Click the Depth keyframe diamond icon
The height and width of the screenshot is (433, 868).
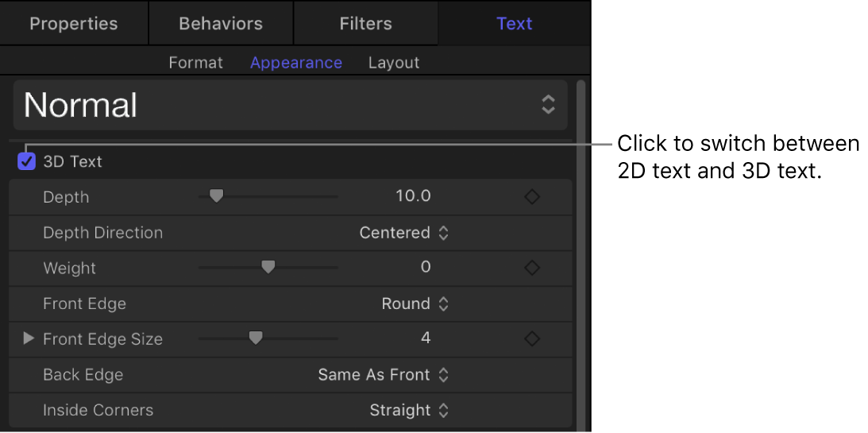(532, 197)
